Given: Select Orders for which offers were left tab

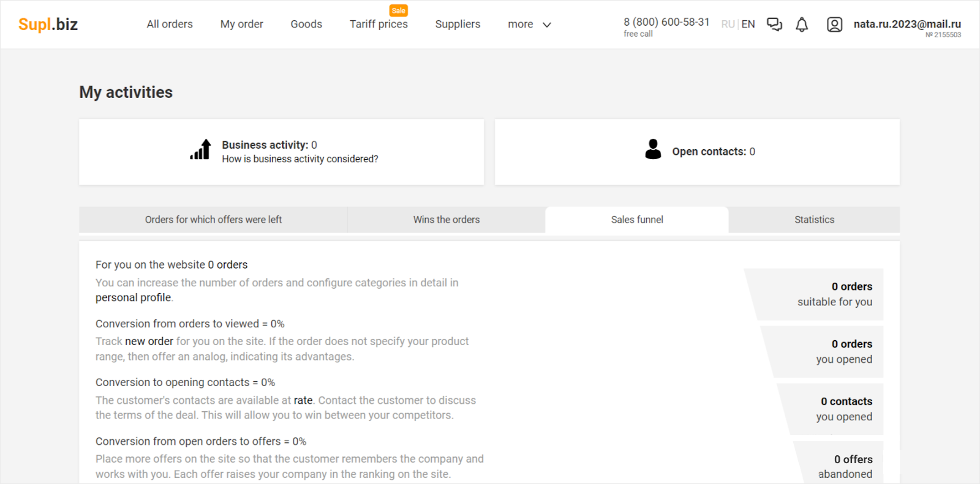Looking at the screenshot, I should (213, 220).
